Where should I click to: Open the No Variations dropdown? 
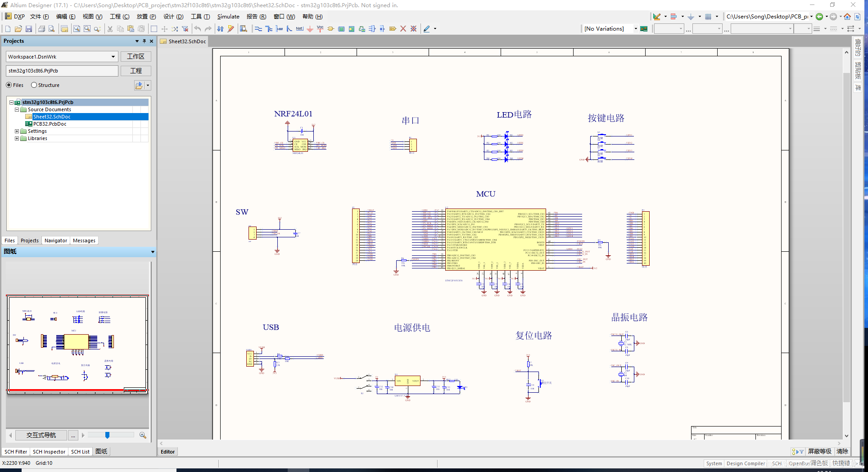(x=635, y=29)
